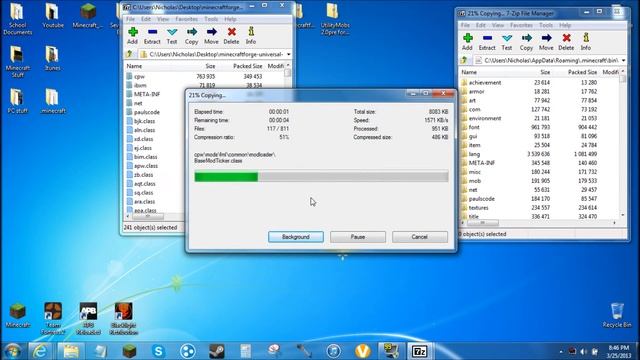Open address path dropdown in left 7-Zip window
The image size is (640, 360).
point(289,54)
